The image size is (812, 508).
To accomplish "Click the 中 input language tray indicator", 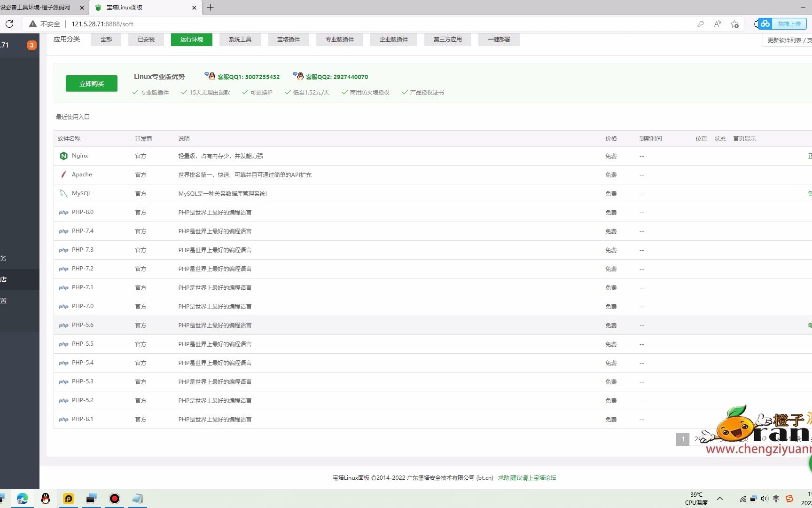I will point(776,499).
